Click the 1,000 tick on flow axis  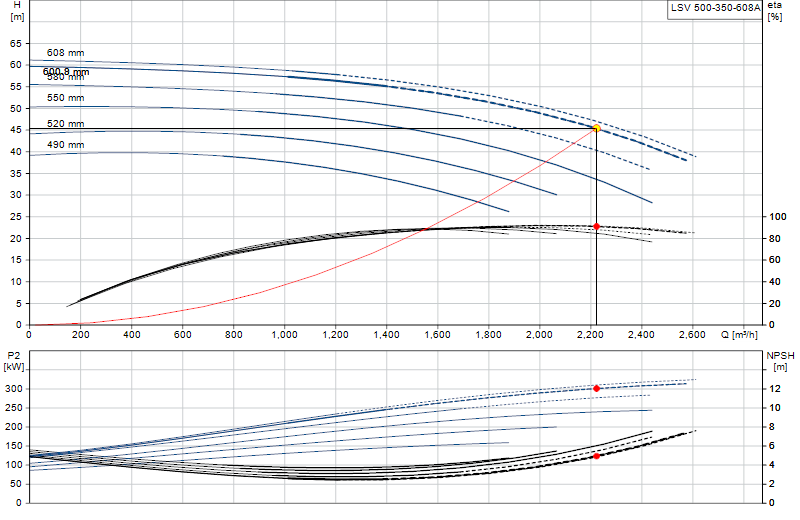click(x=284, y=335)
